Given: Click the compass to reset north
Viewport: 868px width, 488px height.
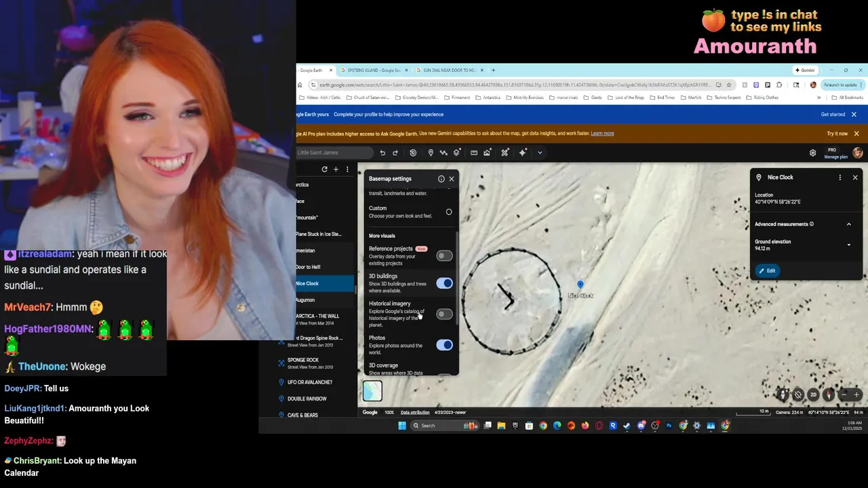Looking at the screenshot, I should tap(828, 394).
